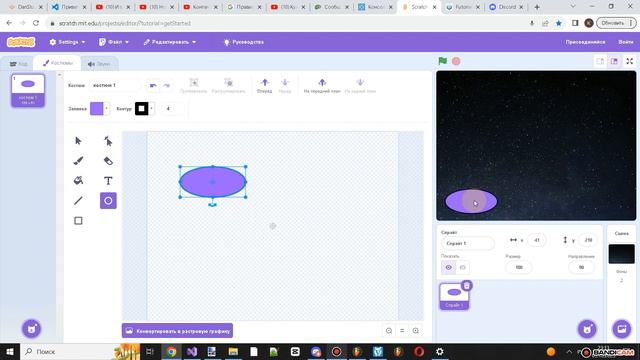Hide the sprite with crossed-eye icon

coord(462,267)
